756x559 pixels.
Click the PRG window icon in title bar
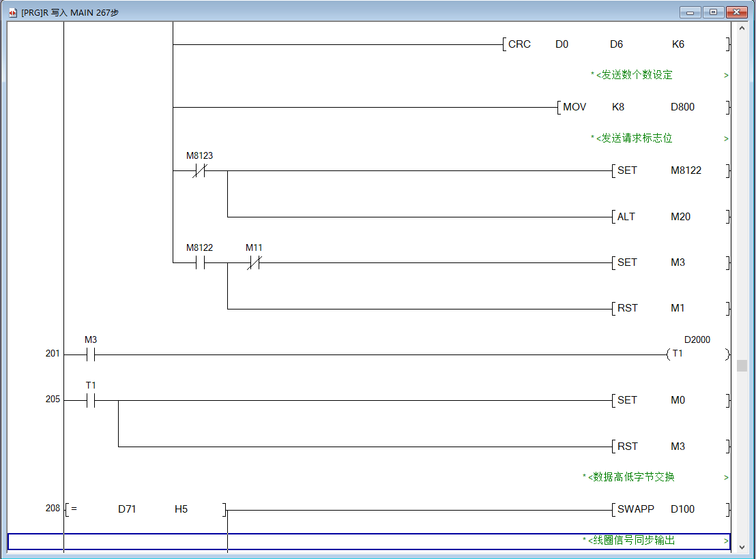pos(12,12)
